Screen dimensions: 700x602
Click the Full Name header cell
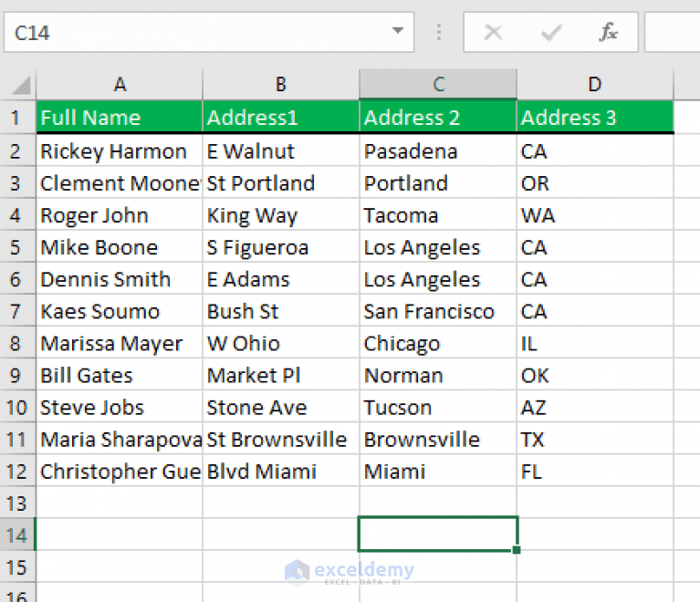coord(120,118)
